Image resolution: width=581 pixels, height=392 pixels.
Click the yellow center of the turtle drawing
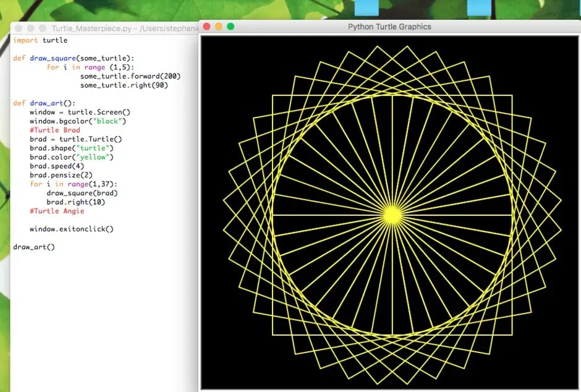click(392, 215)
